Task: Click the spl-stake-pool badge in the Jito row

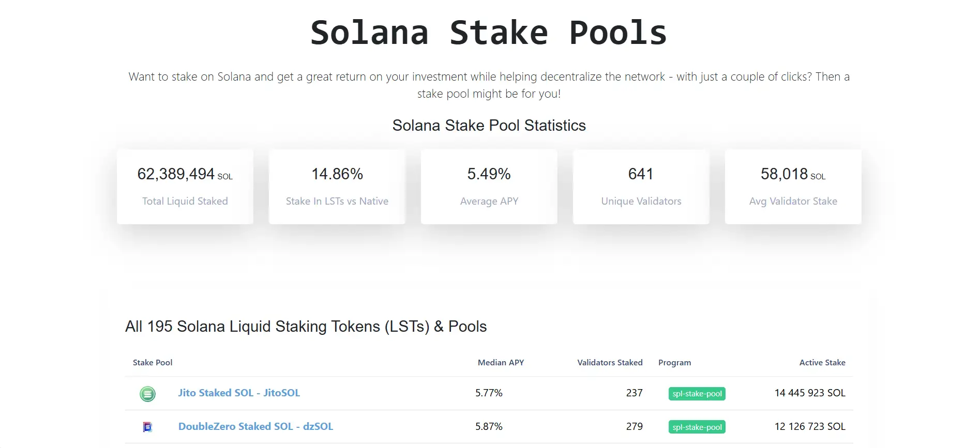Action: pos(697,394)
